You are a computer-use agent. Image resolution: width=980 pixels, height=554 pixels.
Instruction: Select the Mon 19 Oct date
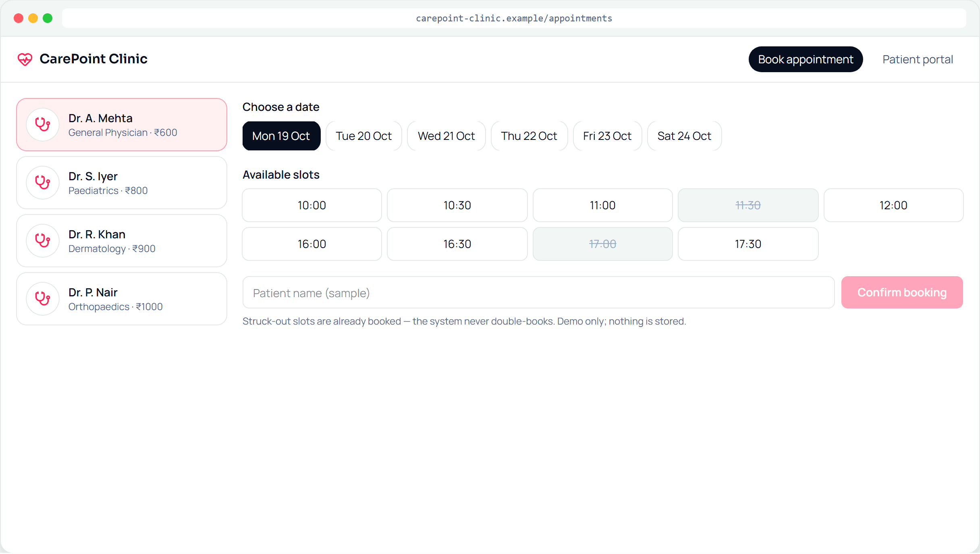coord(281,136)
